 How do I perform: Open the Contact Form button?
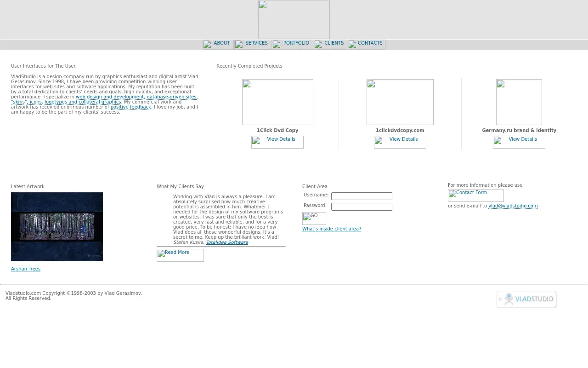point(476,195)
